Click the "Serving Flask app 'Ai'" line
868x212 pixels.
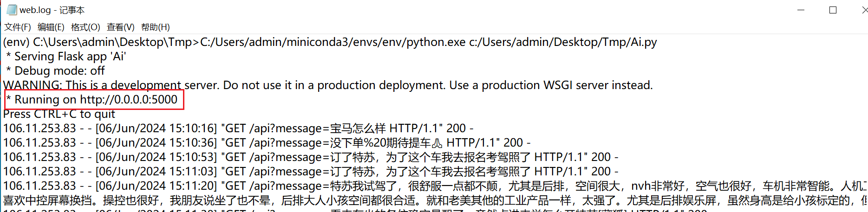[x=70, y=57]
